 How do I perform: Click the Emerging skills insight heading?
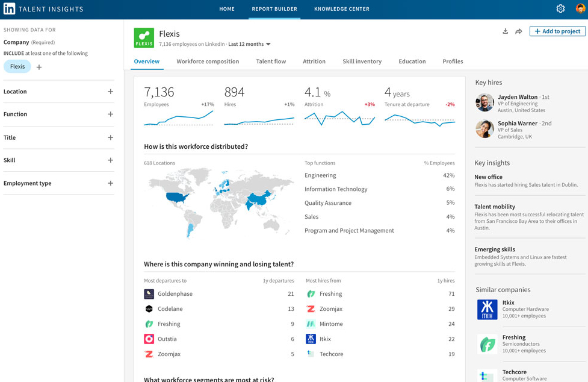coord(495,249)
